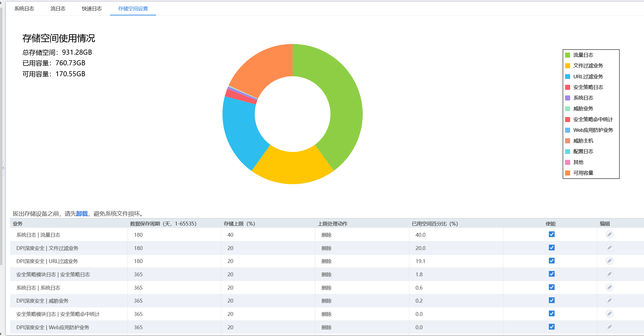The image size is (644, 336).
Task: Go to the 快速日志 tab
Action: click(92, 9)
